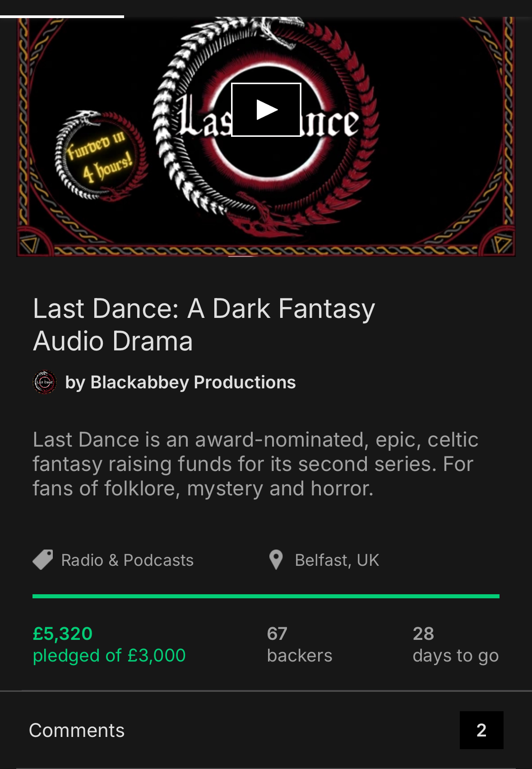Click the project description paragraph
The width and height of the screenshot is (532, 769).
[x=255, y=464]
